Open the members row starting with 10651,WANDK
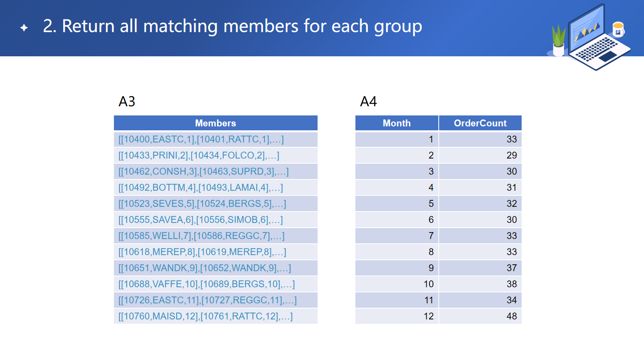Image resolution: width=644 pixels, height=362 pixels. 204,268
